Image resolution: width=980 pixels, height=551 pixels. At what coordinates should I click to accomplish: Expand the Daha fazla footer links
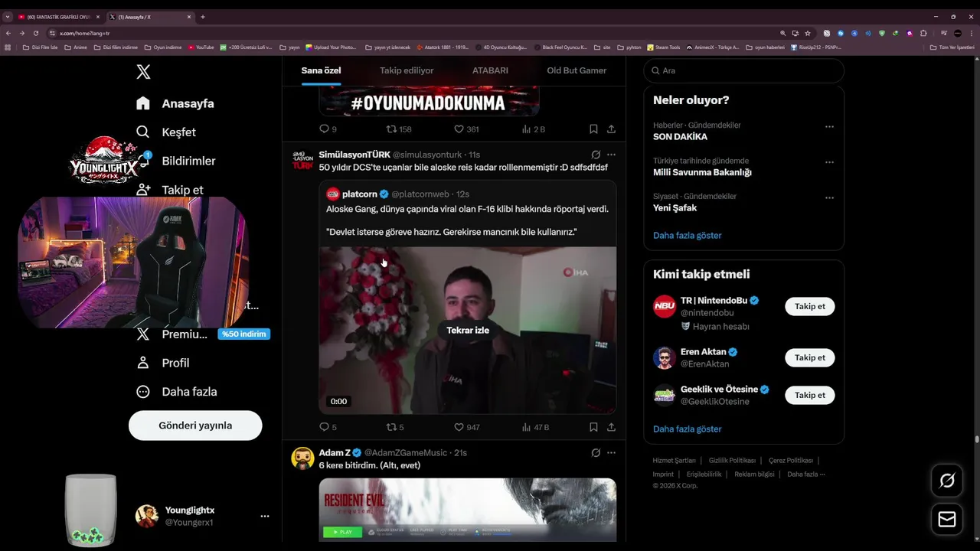[805, 474]
